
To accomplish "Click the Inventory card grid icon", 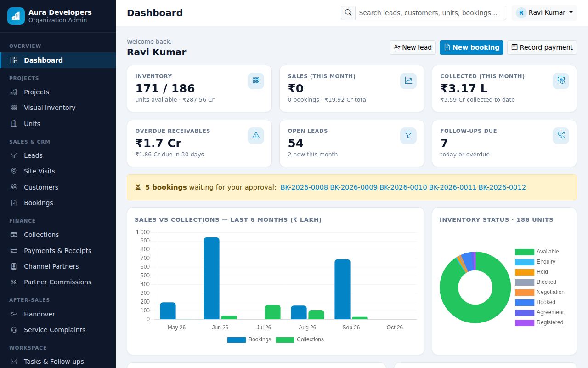I will (256, 80).
